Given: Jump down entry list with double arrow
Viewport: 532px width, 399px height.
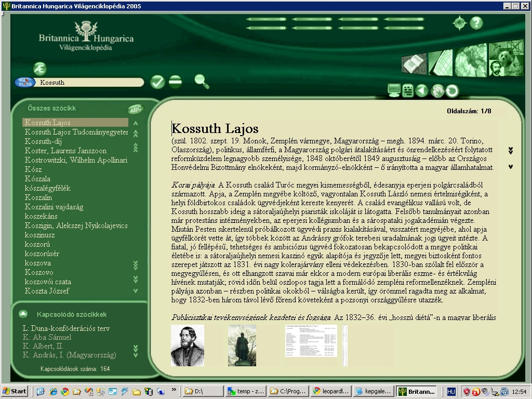Looking at the screenshot, I should (x=136, y=279).
